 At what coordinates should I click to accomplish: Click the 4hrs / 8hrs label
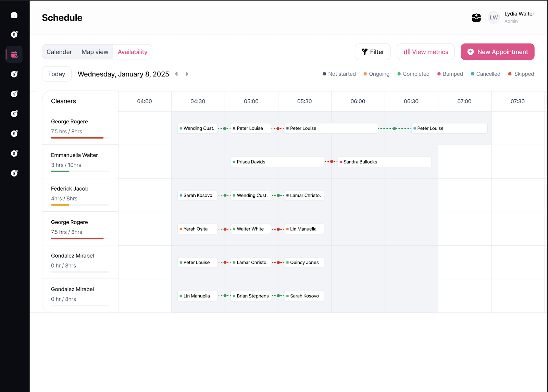point(64,199)
